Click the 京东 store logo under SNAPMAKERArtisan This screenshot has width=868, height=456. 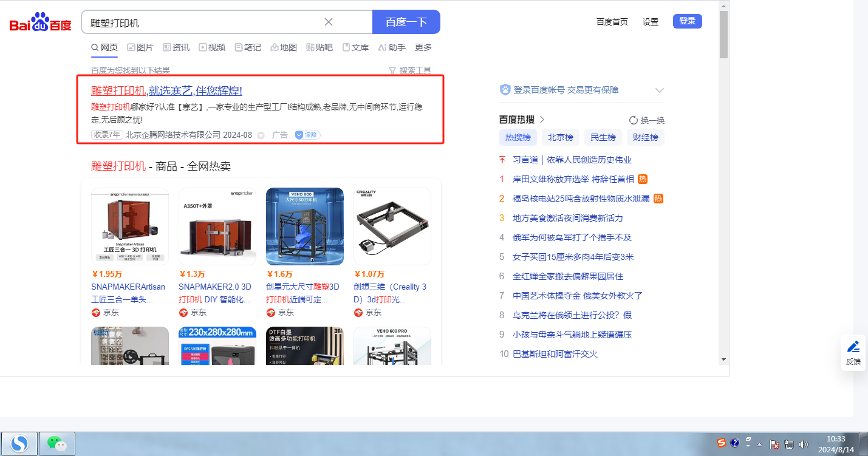96,312
